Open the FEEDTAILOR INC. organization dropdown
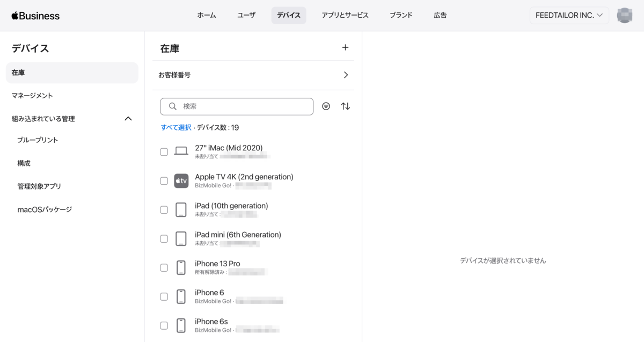 (x=569, y=16)
